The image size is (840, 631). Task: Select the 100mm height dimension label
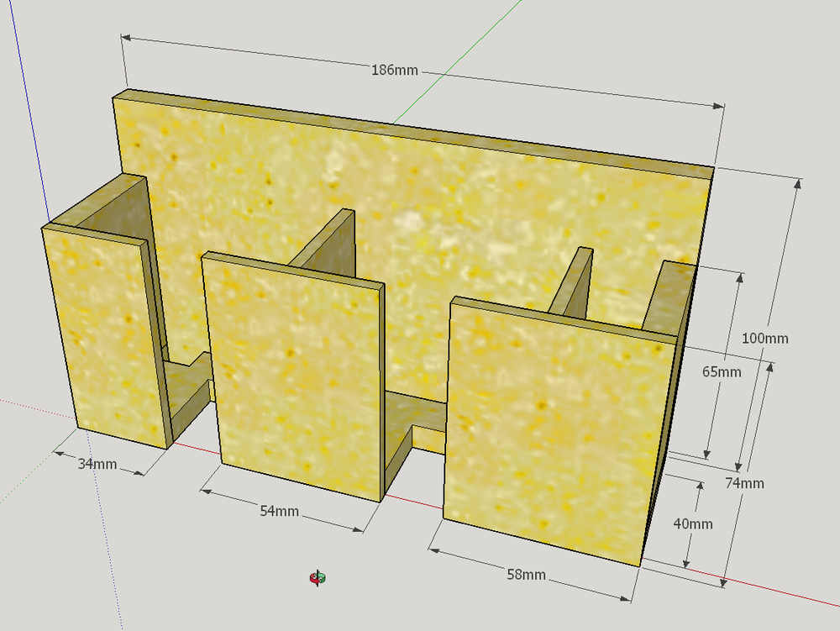tap(764, 338)
